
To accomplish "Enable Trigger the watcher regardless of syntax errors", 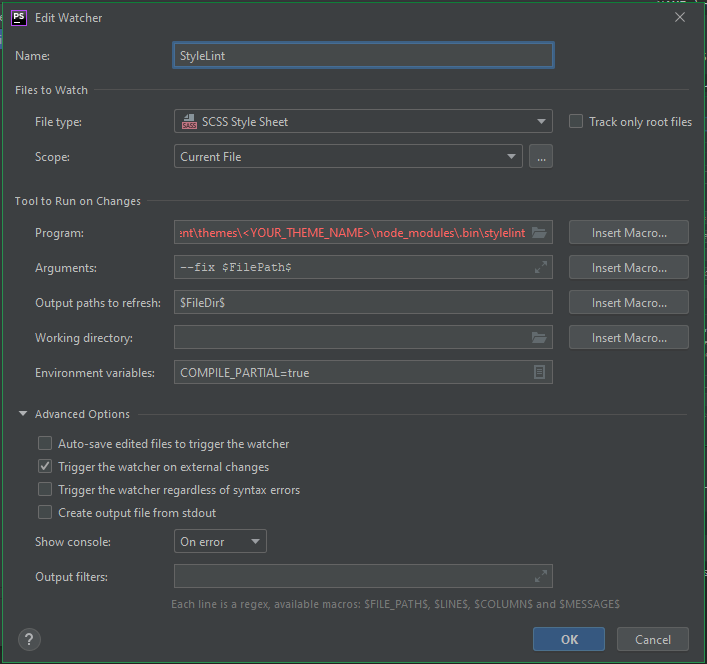I will click(45, 489).
